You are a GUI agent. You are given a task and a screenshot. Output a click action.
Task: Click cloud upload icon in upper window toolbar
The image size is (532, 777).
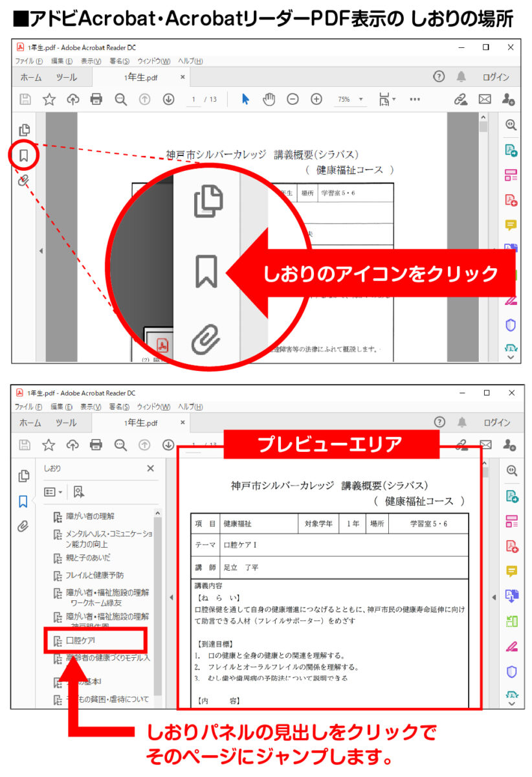(73, 99)
